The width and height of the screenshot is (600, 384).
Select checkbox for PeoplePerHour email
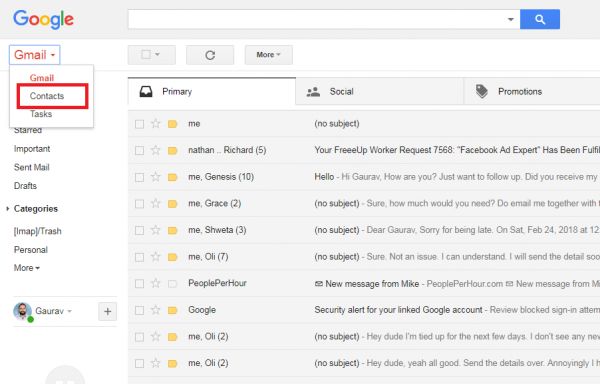point(139,283)
